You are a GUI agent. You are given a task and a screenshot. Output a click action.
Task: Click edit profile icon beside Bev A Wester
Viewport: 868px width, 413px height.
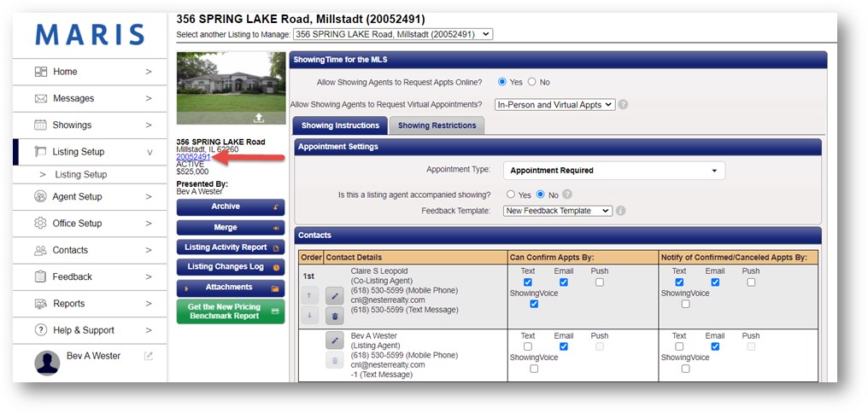click(149, 356)
